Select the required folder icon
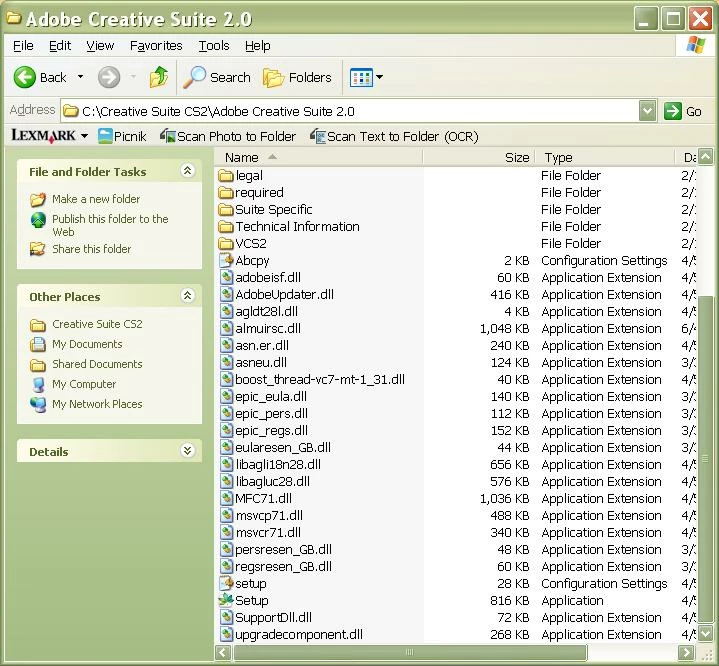 coord(226,193)
